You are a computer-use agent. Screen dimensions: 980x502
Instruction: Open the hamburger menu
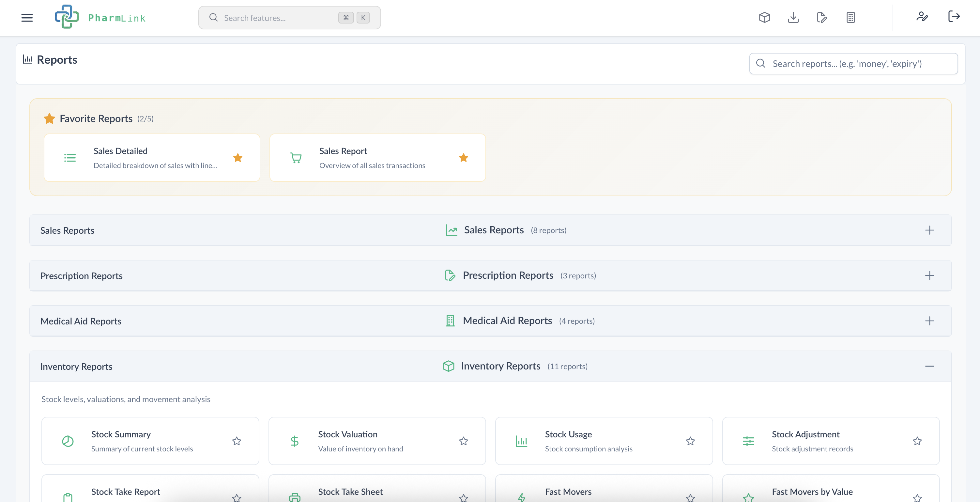pos(27,18)
